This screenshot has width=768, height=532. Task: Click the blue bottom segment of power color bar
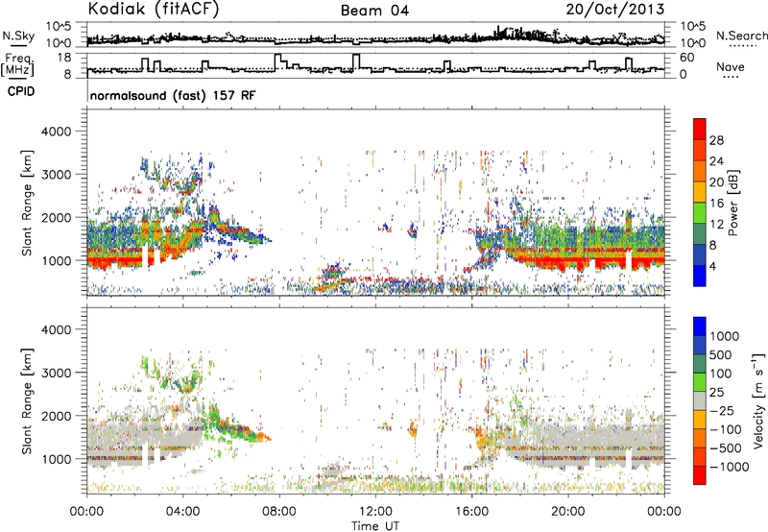coord(700,276)
